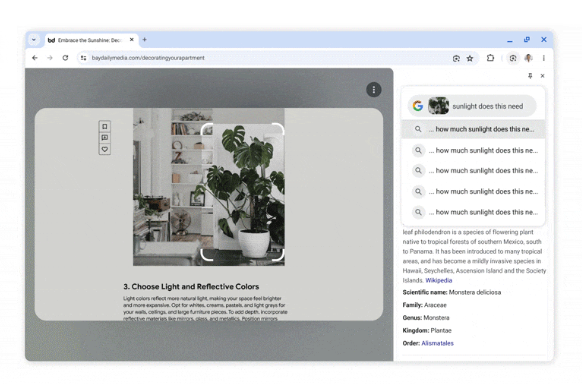Image resolution: width=582 pixels, height=384 pixels.
Task: Open the tab search dropdown arrow
Action: [34, 40]
